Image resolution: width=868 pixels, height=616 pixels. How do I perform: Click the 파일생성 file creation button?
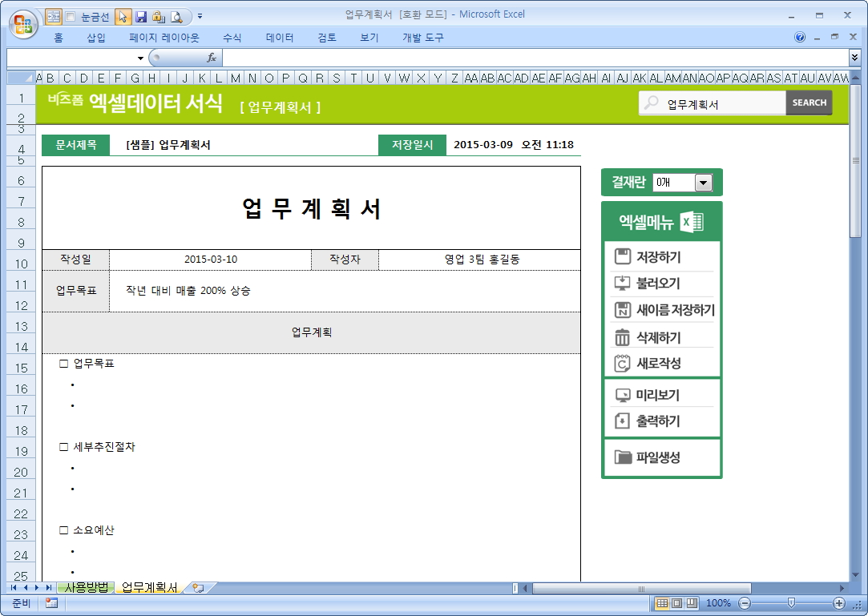click(x=661, y=457)
